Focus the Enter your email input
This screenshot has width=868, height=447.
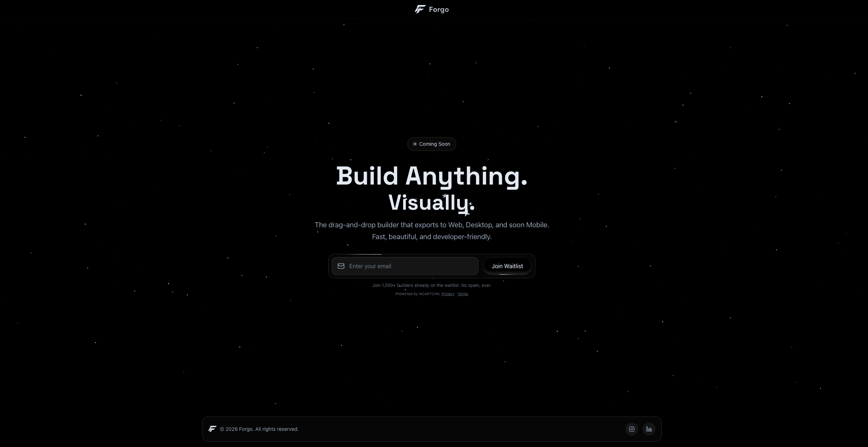click(409, 266)
